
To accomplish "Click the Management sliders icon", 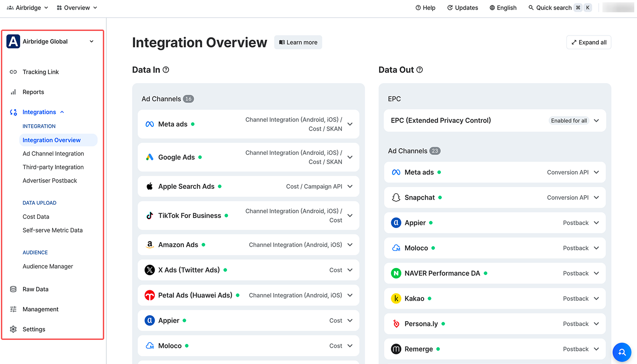I will 13,309.
